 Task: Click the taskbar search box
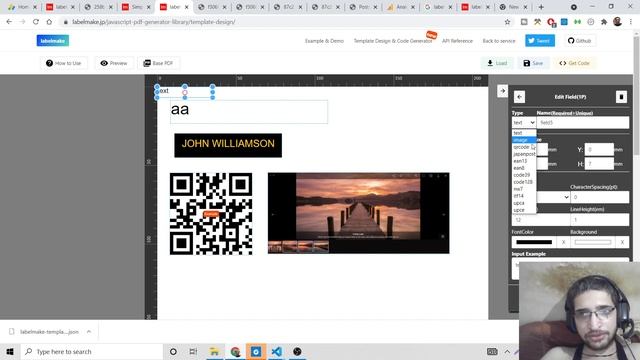[92, 351]
